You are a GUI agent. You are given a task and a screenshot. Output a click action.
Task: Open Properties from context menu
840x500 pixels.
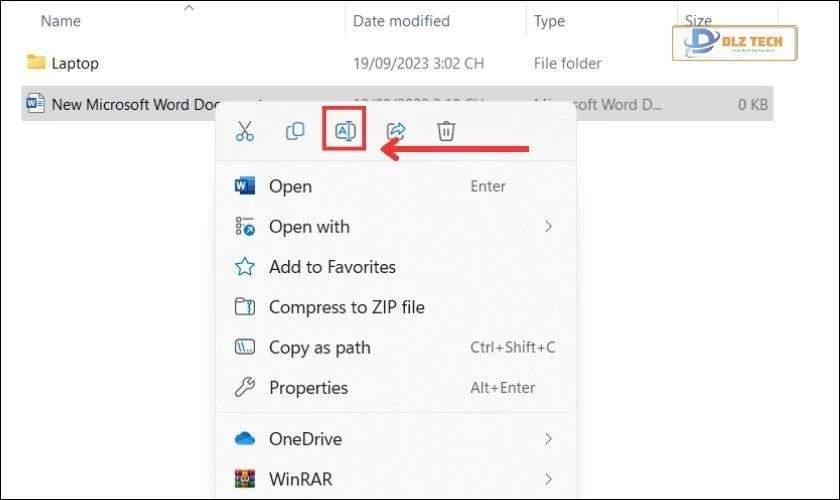(308, 388)
